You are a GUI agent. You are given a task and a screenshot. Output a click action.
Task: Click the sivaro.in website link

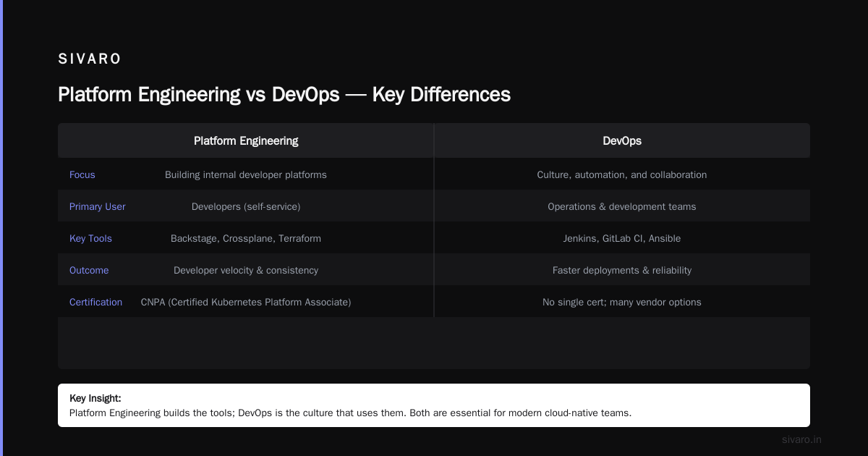[x=801, y=439]
